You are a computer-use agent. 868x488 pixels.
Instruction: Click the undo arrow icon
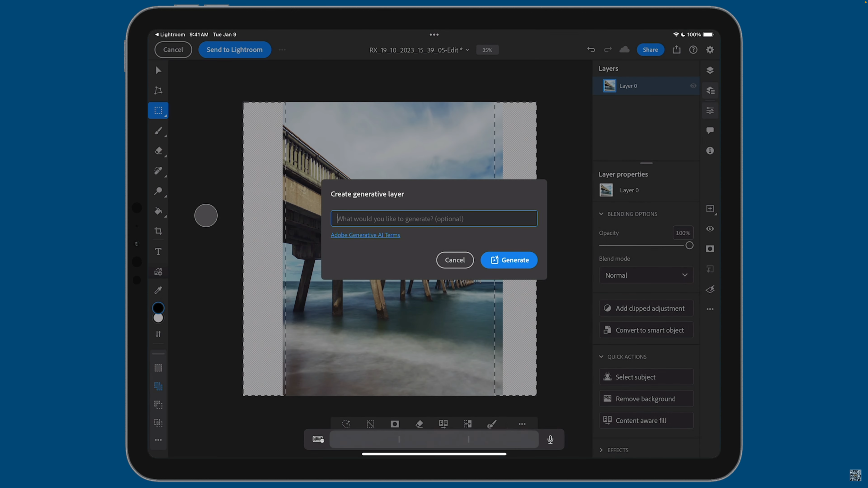coord(591,50)
